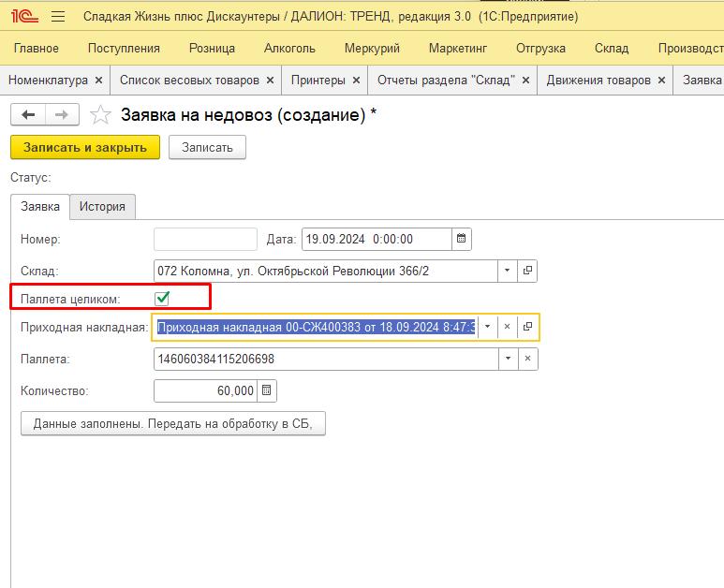Expand the Паллета dropdown list
The height and width of the screenshot is (588, 724).
(508, 359)
